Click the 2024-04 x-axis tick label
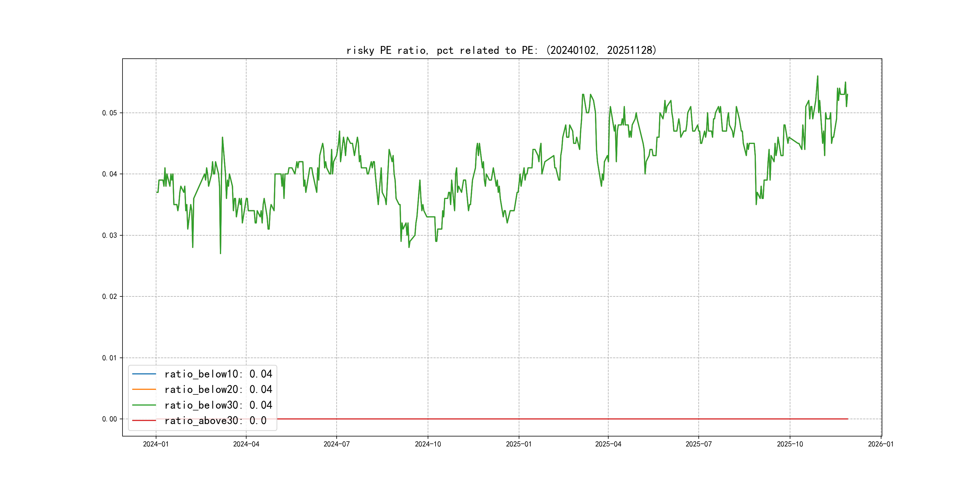 [246, 444]
